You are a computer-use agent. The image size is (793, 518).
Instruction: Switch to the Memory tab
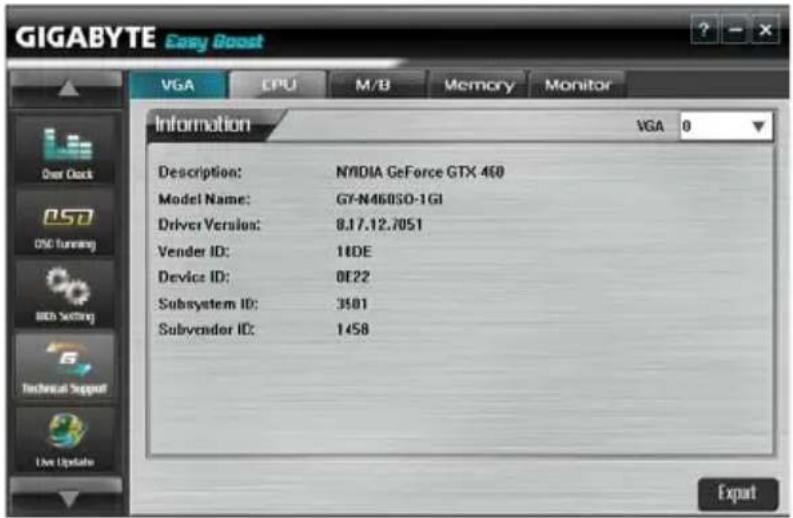(478, 84)
